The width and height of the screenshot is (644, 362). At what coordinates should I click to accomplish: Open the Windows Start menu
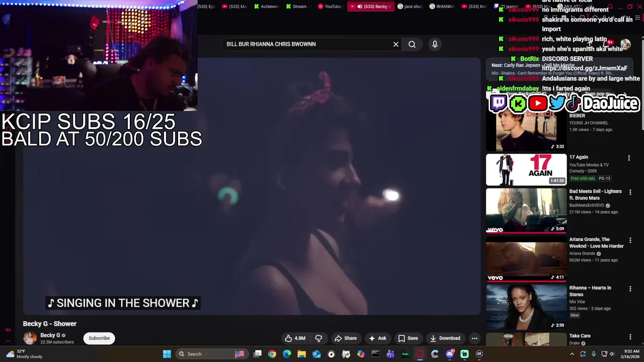167,354
